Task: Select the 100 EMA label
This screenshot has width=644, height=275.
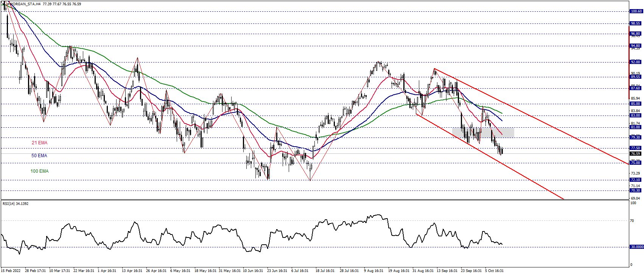Action: coord(39,171)
